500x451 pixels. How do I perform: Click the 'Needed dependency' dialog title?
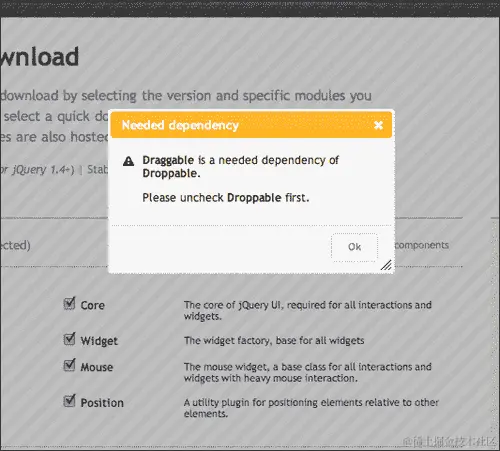[x=180, y=125]
